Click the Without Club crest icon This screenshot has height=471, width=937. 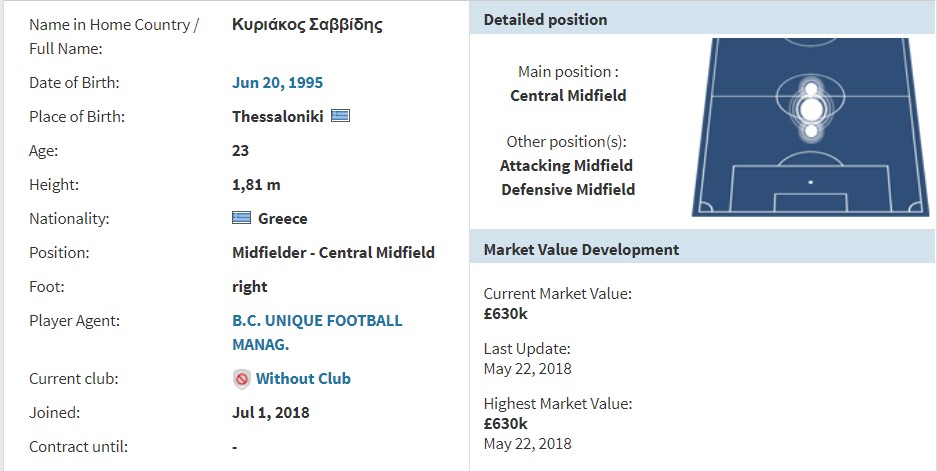[241, 379]
